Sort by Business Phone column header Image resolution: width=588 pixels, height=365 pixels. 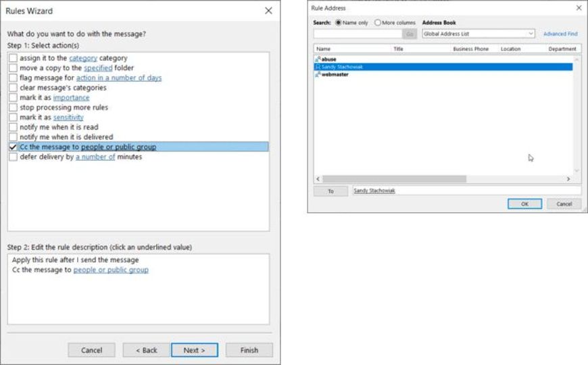pyautogui.click(x=470, y=49)
